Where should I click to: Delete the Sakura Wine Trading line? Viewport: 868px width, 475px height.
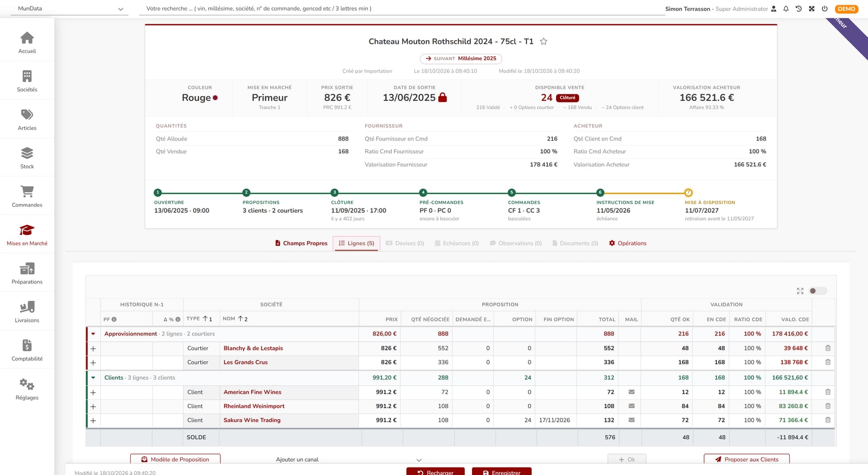click(828, 420)
